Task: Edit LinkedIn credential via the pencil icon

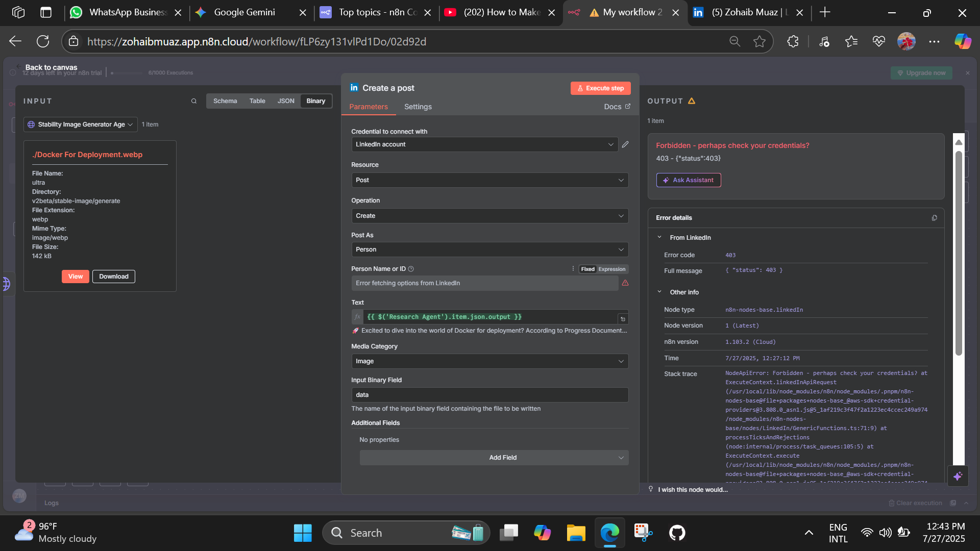Action: point(625,144)
